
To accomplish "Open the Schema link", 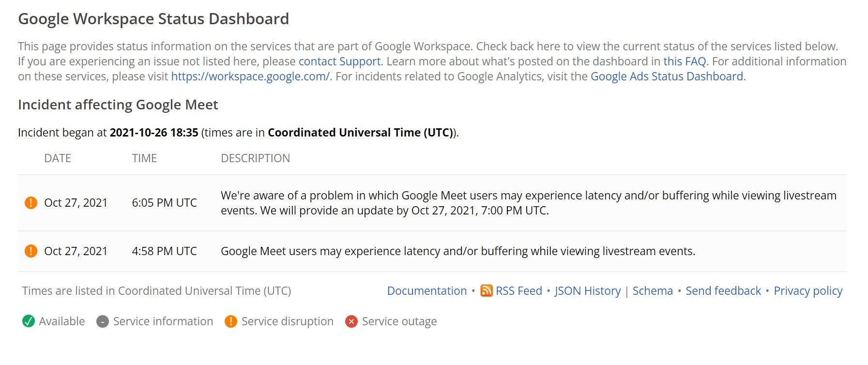I will [x=652, y=291].
